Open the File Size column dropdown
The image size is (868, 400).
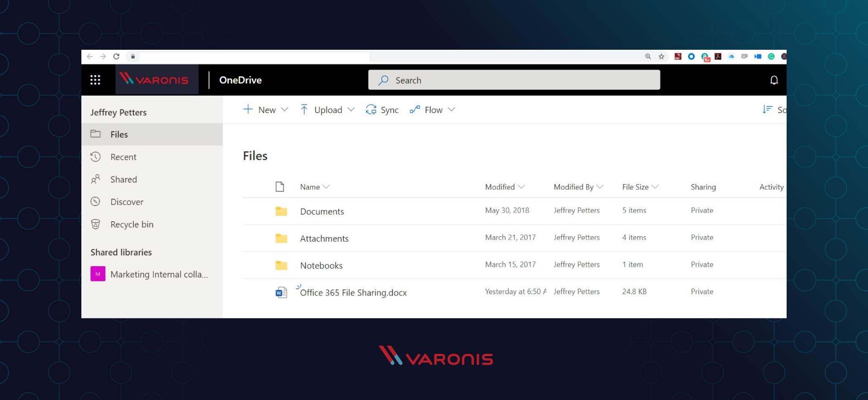[x=655, y=187]
